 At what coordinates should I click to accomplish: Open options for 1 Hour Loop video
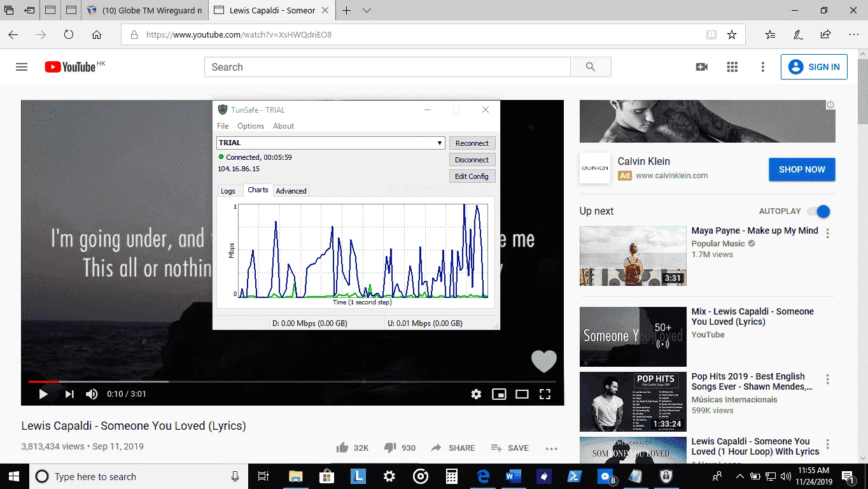(828, 444)
